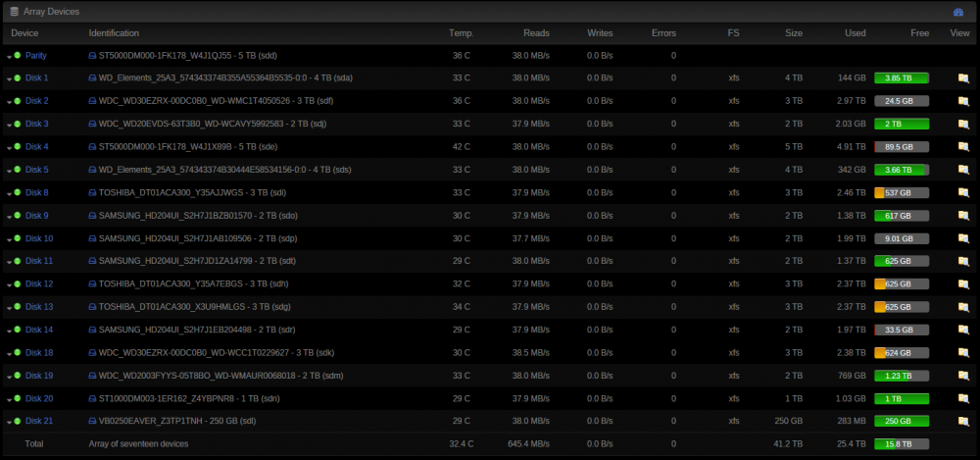
Task: Click the 3.85 TB free bar for Disk 1
Action: tap(902, 78)
